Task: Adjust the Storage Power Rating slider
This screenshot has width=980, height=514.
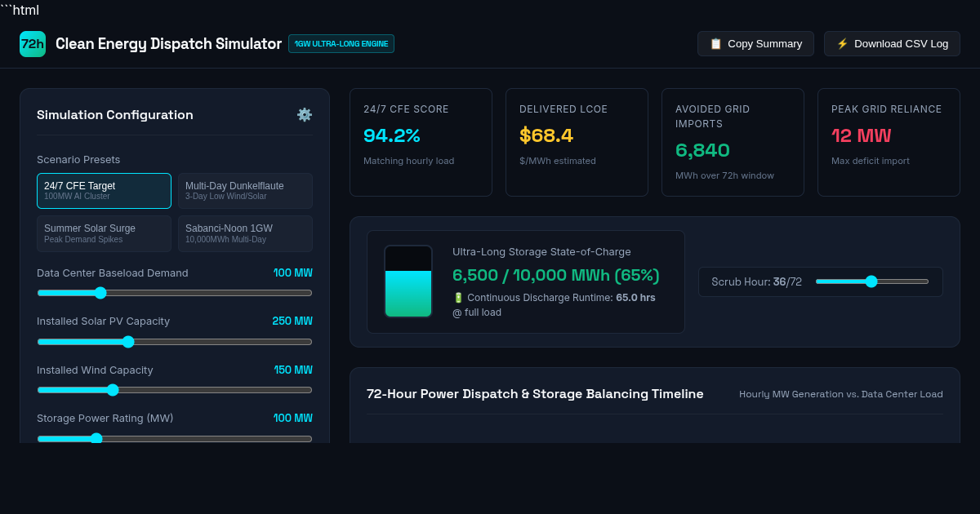Action: 175,438
